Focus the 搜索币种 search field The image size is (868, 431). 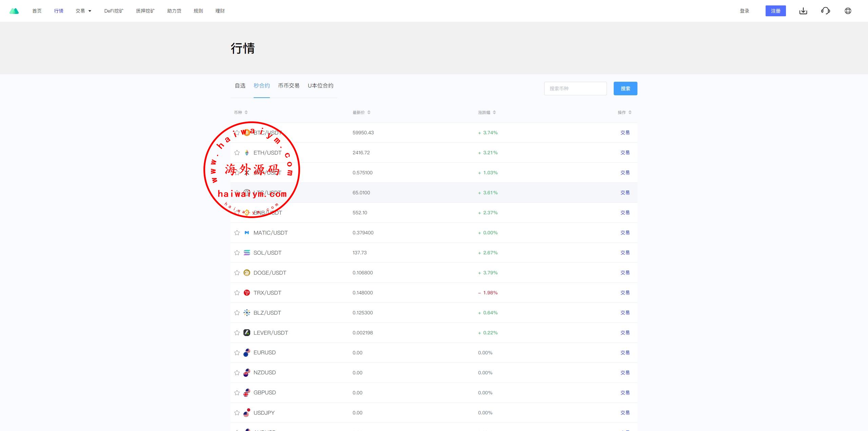tap(575, 89)
